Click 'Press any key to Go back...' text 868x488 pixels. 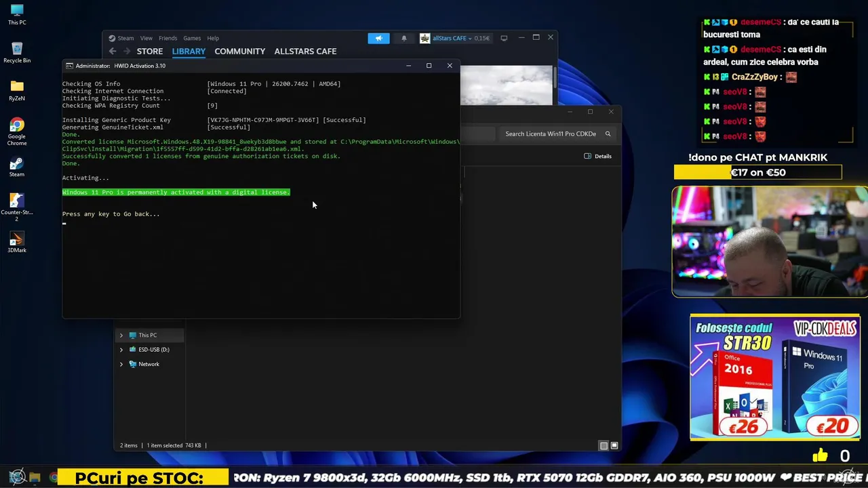point(111,213)
